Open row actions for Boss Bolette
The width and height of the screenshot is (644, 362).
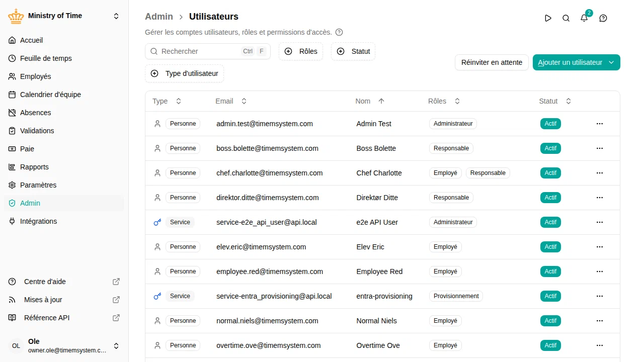(x=599, y=148)
